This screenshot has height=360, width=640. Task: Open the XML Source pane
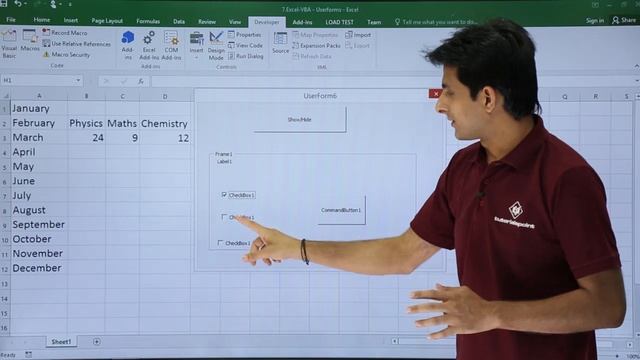click(x=280, y=43)
